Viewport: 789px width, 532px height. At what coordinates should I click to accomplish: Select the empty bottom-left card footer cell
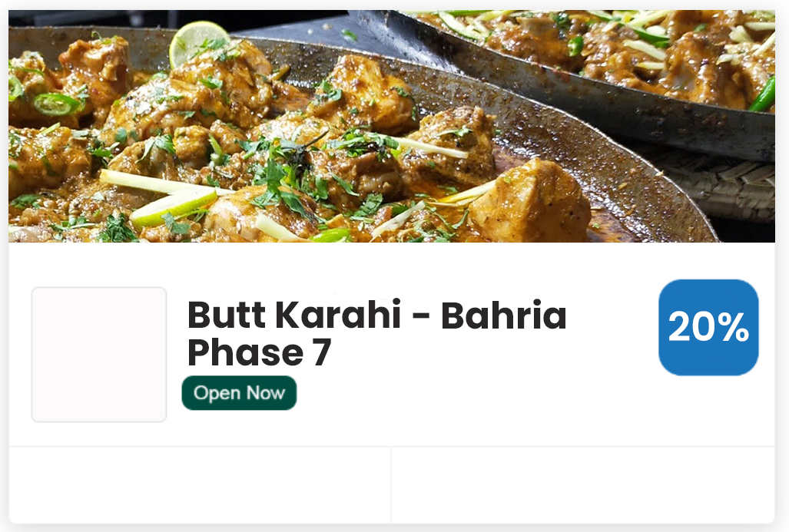tap(200, 484)
